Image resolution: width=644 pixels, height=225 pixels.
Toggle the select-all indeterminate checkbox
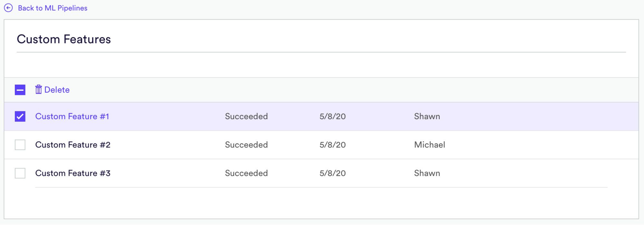pos(20,90)
